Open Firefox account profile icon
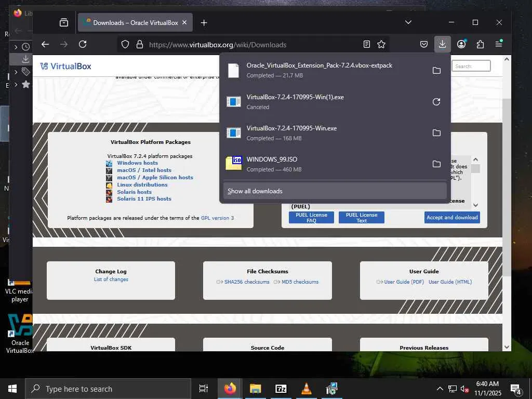This screenshot has height=399, width=532. pos(461,45)
